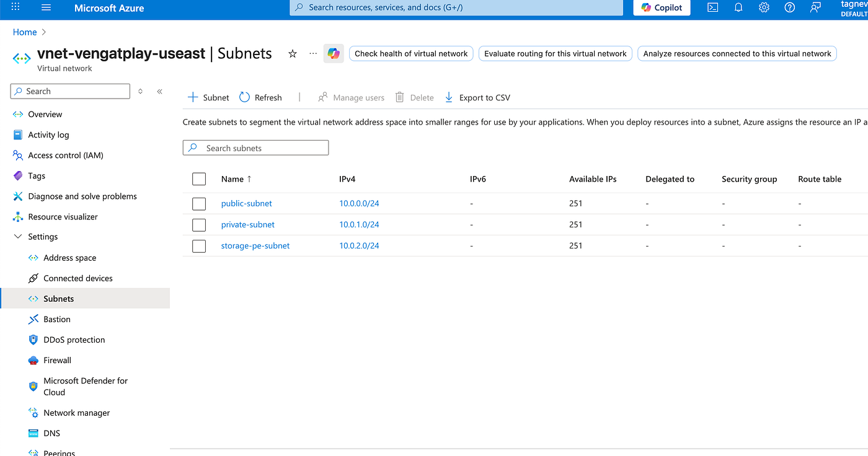Click the 10.0.2.0/24 address link
Image resolution: width=868 pixels, height=456 pixels.
(359, 246)
